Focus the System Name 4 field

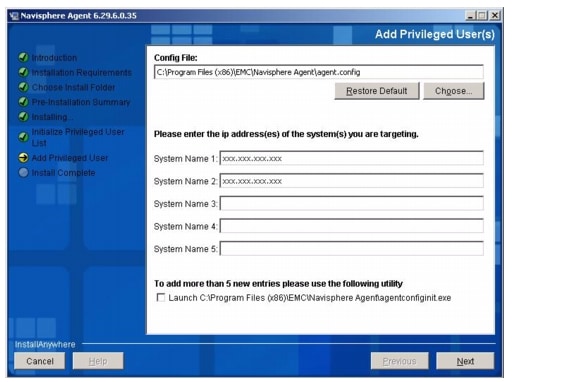(x=352, y=226)
